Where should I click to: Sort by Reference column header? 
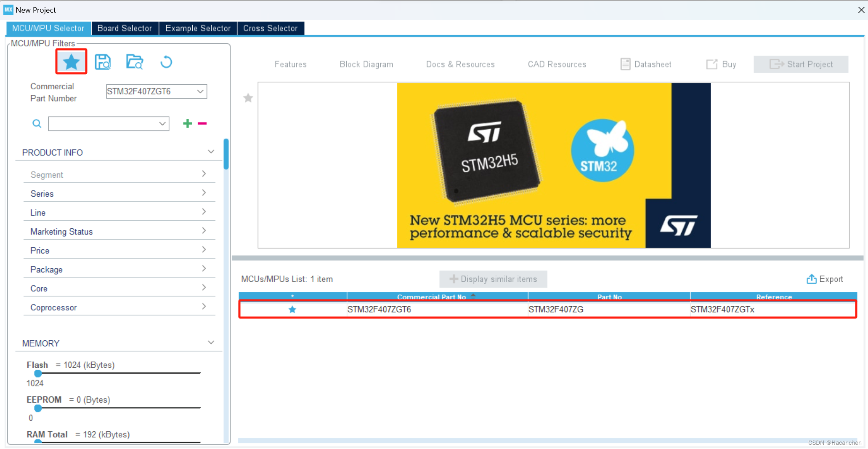tap(774, 296)
